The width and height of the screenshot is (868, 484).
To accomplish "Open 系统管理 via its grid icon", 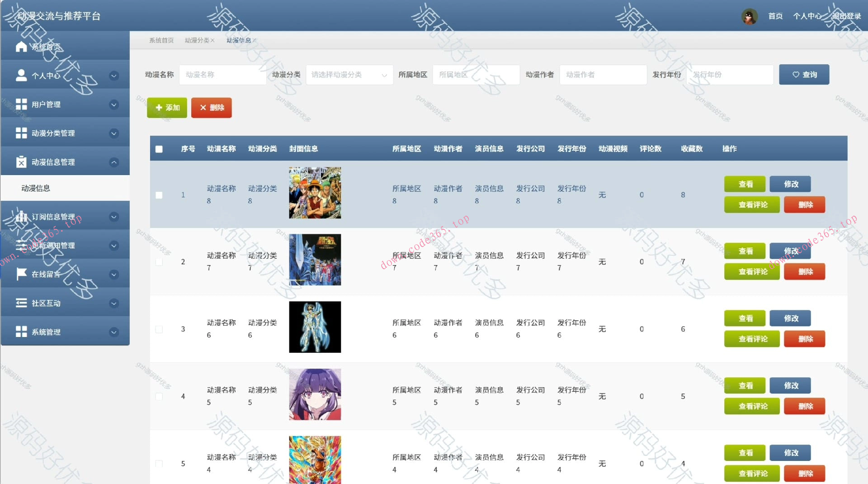I will (x=21, y=332).
